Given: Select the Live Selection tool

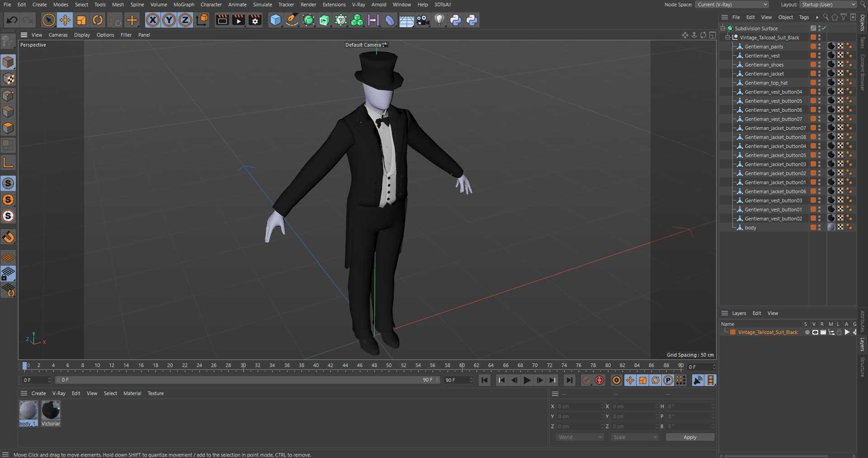Looking at the screenshot, I should (48, 20).
